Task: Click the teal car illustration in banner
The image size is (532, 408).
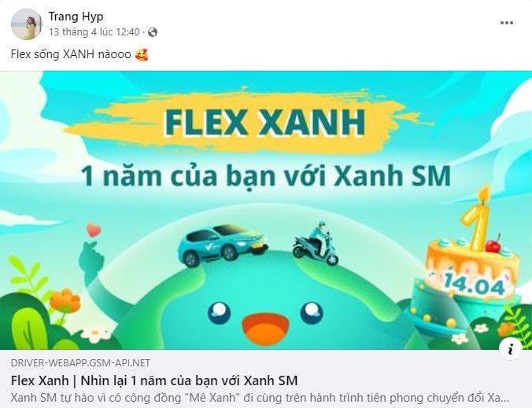Action: [223, 245]
